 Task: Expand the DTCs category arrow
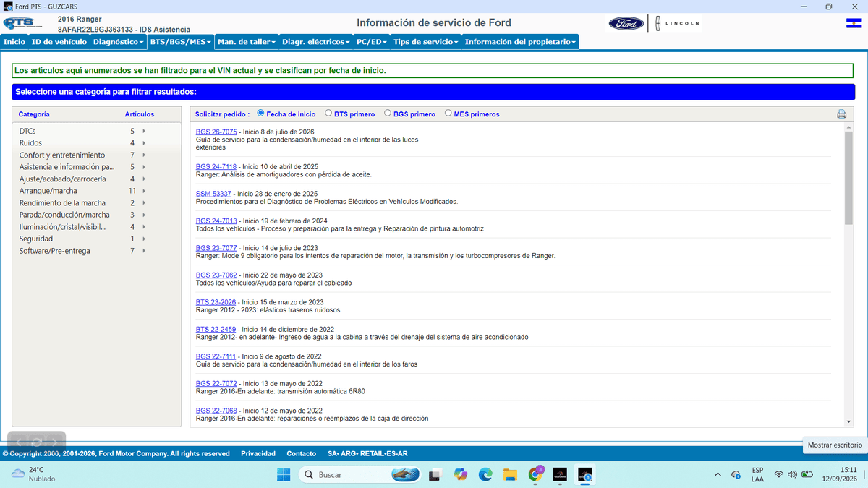(x=144, y=131)
